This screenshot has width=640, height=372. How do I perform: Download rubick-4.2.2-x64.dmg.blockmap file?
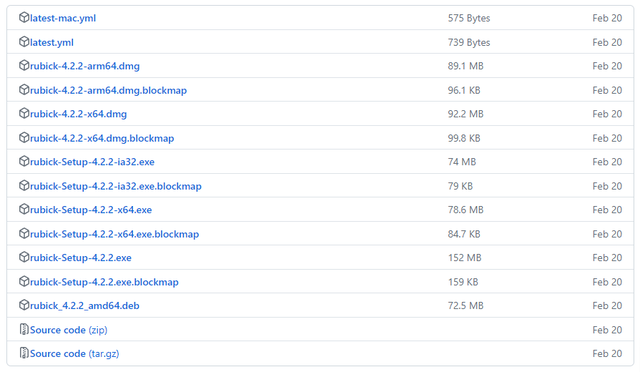102,138
